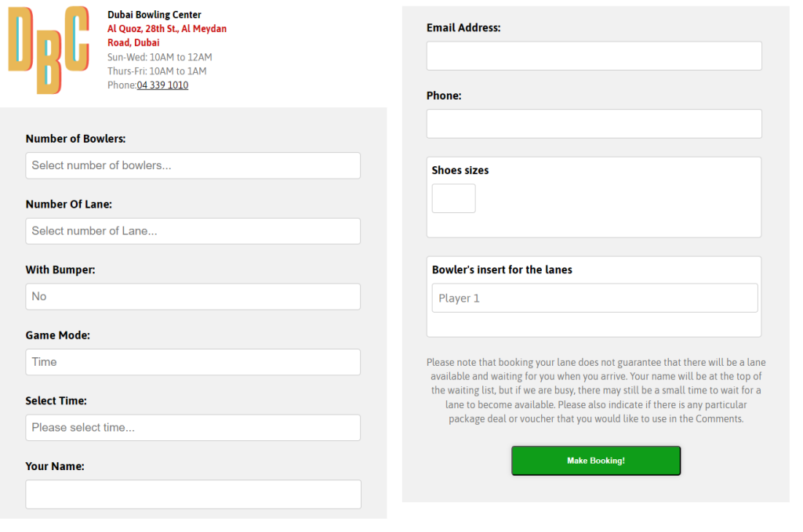Click the Number of Bowlers label
The height and width of the screenshot is (532, 803).
click(x=75, y=139)
